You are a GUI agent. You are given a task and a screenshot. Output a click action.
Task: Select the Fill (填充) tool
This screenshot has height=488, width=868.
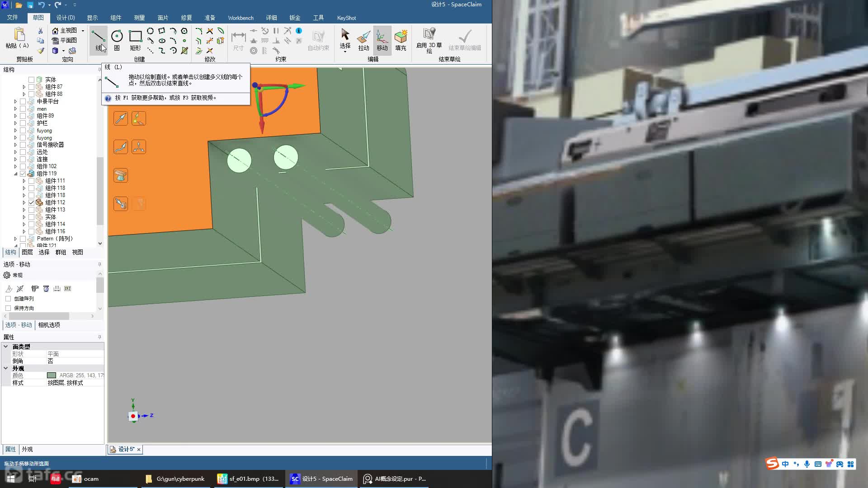(x=401, y=40)
